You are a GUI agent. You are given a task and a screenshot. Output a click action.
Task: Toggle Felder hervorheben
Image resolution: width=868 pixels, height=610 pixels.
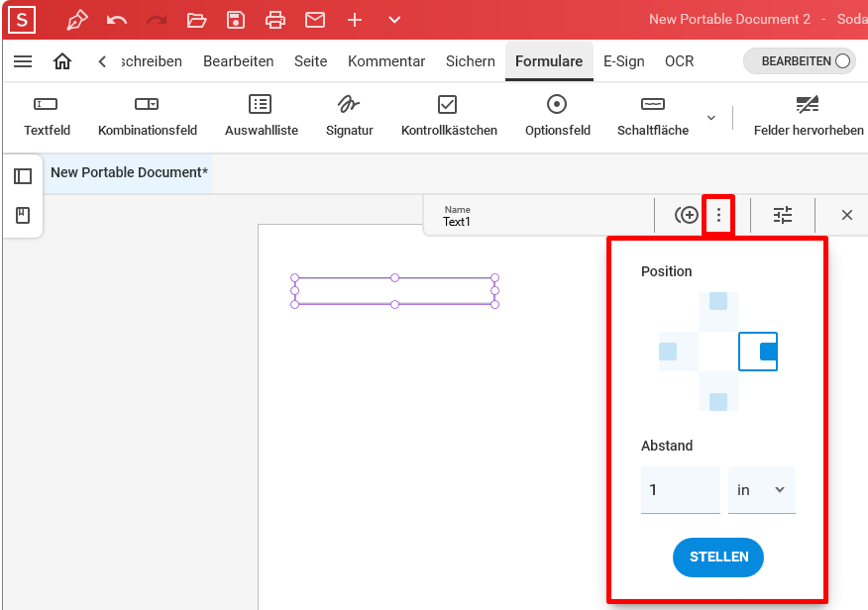pos(809,116)
